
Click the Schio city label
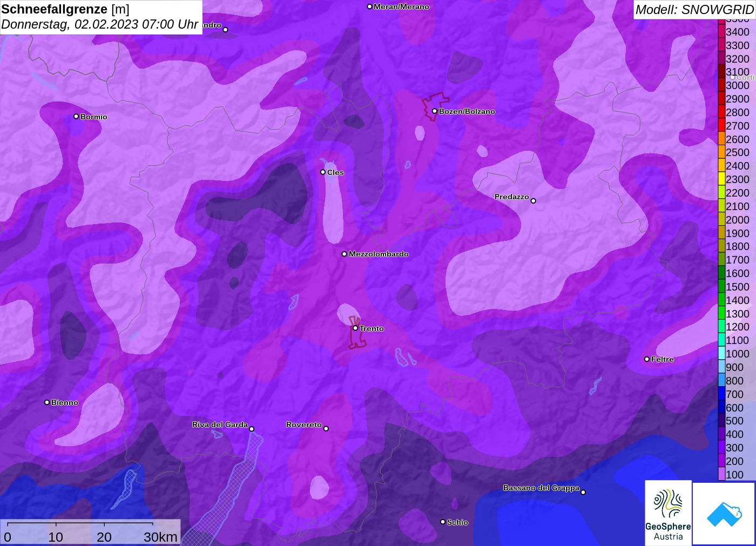[x=457, y=522]
